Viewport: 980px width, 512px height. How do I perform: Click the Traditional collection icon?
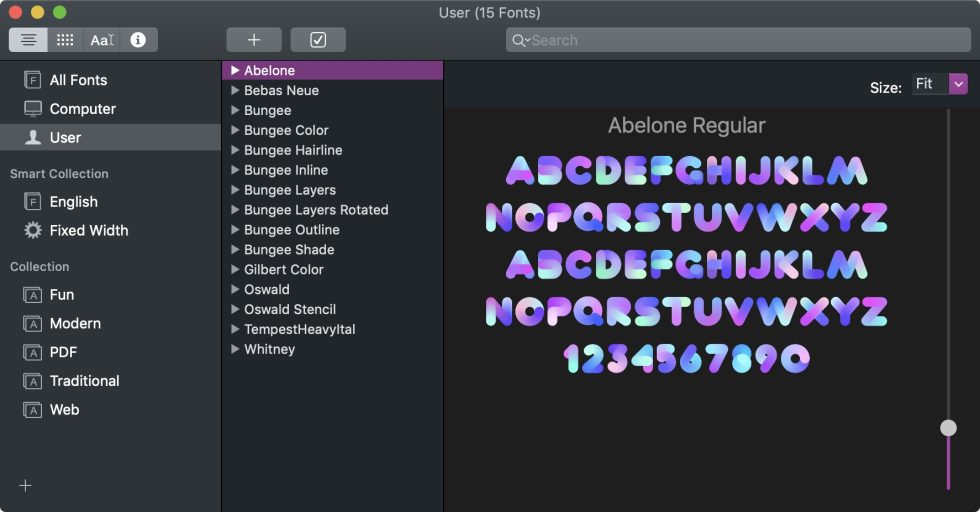tap(32, 381)
